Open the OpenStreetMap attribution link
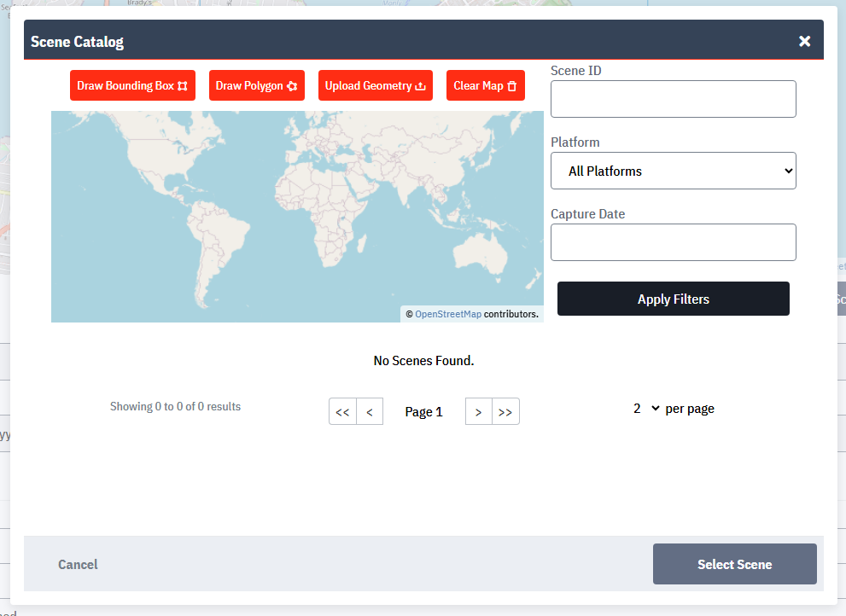 [x=448, y=314]
